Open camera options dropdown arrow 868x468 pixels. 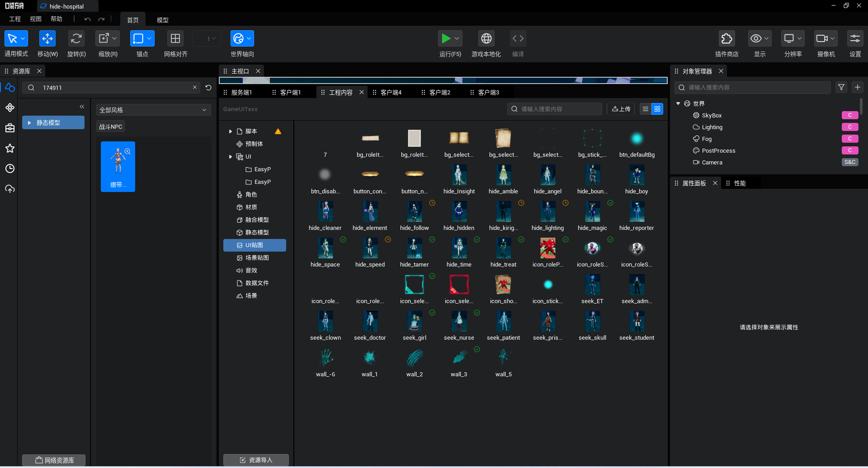[x=833, y=38]
